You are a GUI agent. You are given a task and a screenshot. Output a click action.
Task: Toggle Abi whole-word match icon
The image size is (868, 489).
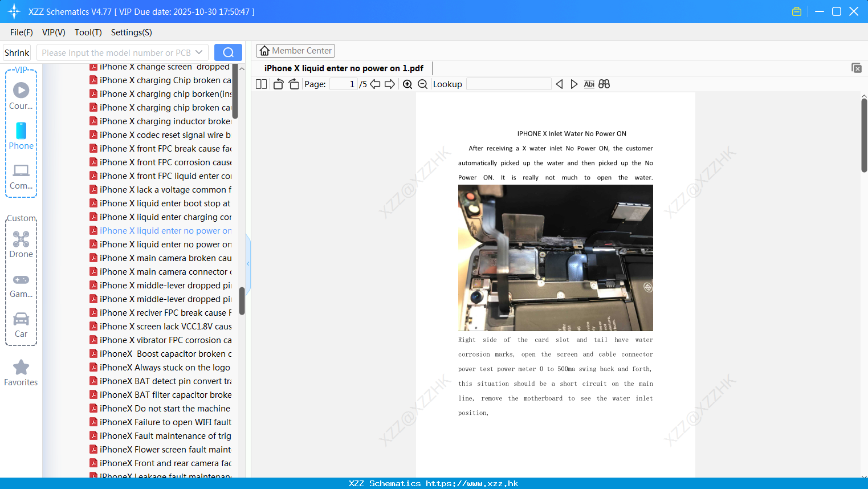(589, 84)
